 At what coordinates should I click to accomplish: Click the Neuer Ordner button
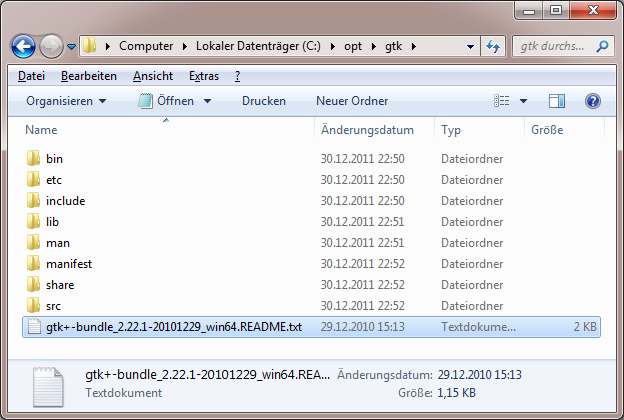click(x=352, y=101)
